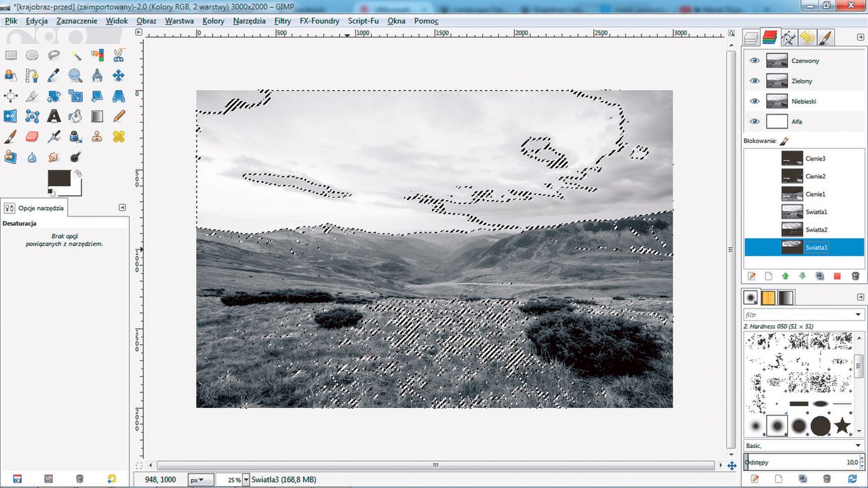Select the Fuzzy Select magic wand tool

[75, 56]
